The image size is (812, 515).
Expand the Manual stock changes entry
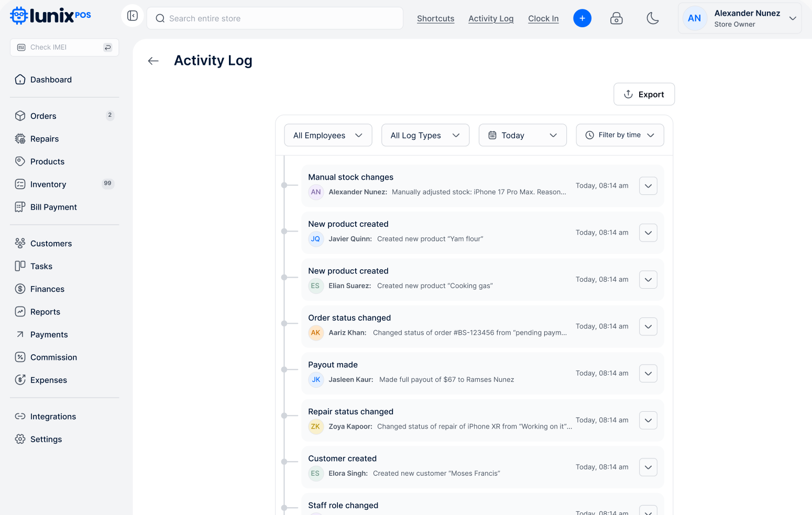648,186
